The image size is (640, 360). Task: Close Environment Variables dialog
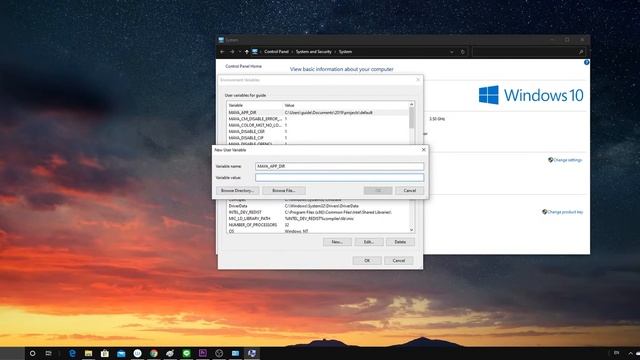418,80
